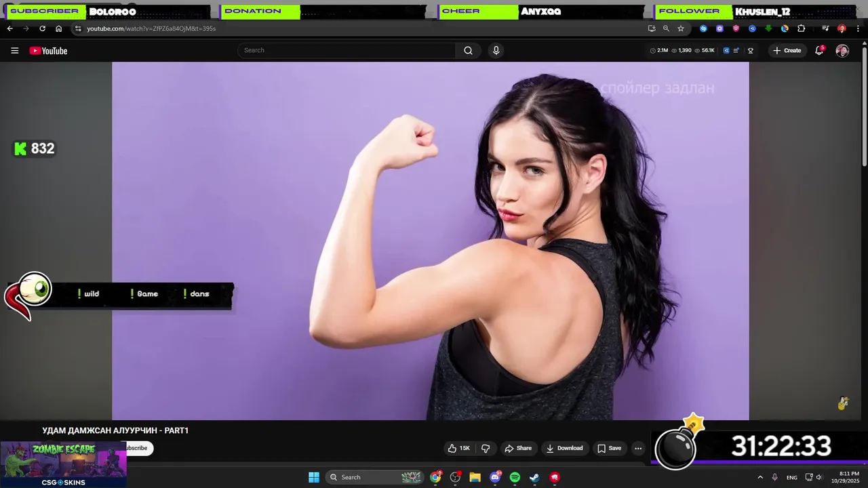Go to the YouTube home logo
Screen dimensions: 868x488
[48, 51]
